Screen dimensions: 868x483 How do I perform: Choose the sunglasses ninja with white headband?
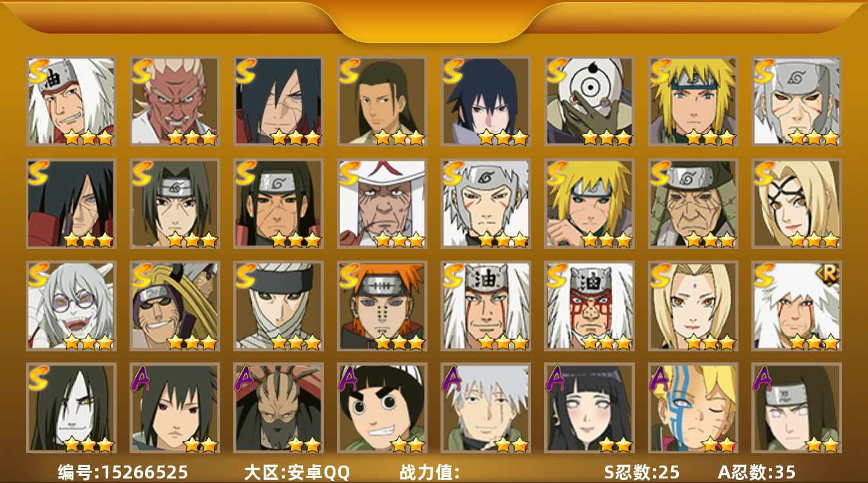pyautogui.click(x=174, y=306)
